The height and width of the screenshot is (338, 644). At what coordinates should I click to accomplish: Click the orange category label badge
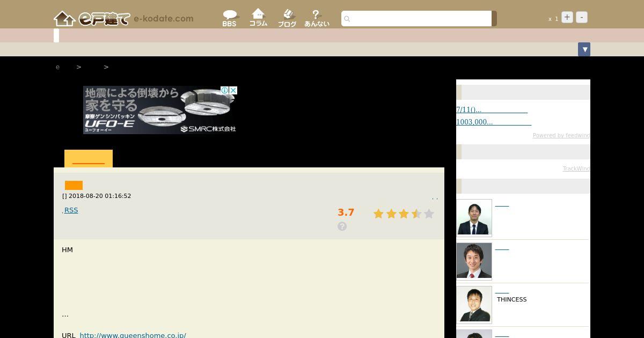(74, 186)
